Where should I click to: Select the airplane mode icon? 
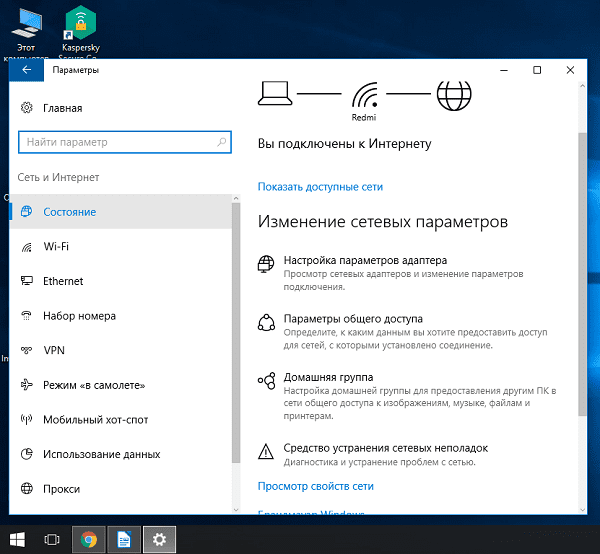tap(25, 385)
